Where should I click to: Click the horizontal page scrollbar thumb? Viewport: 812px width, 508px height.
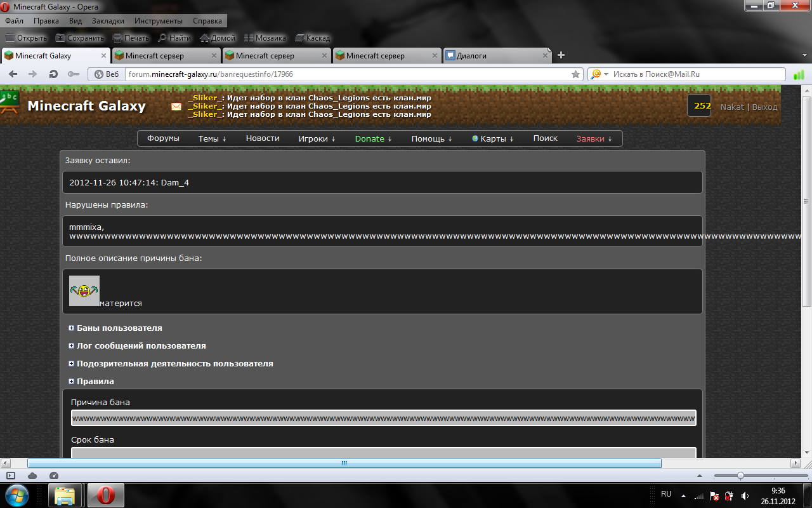click(344, 463)
